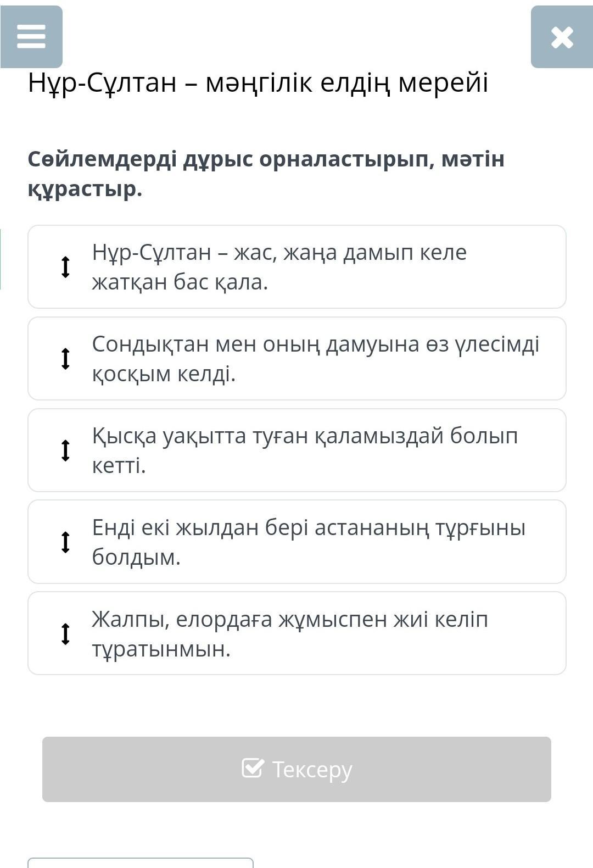Viewport: 593px width, 868px height.
Task: Click checkmark icon in Тексеру button
Action: [253, 768]
